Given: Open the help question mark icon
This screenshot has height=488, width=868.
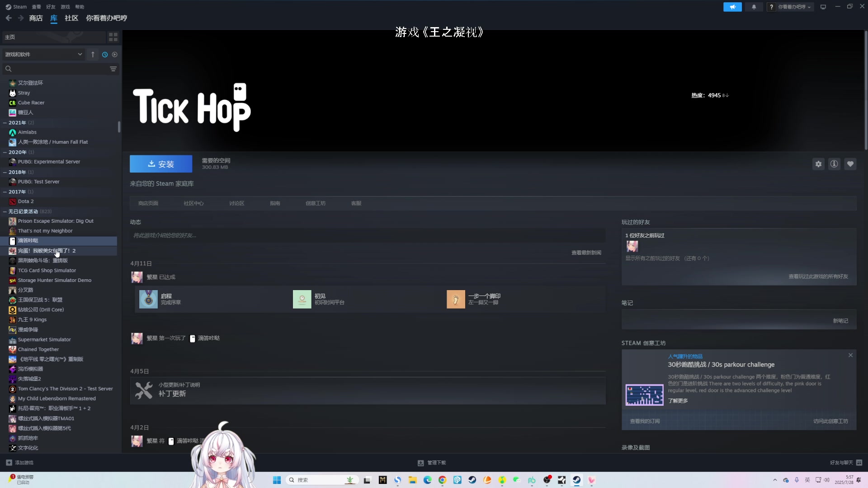Looking at the screenshot, I should click(x=771, y=7).
